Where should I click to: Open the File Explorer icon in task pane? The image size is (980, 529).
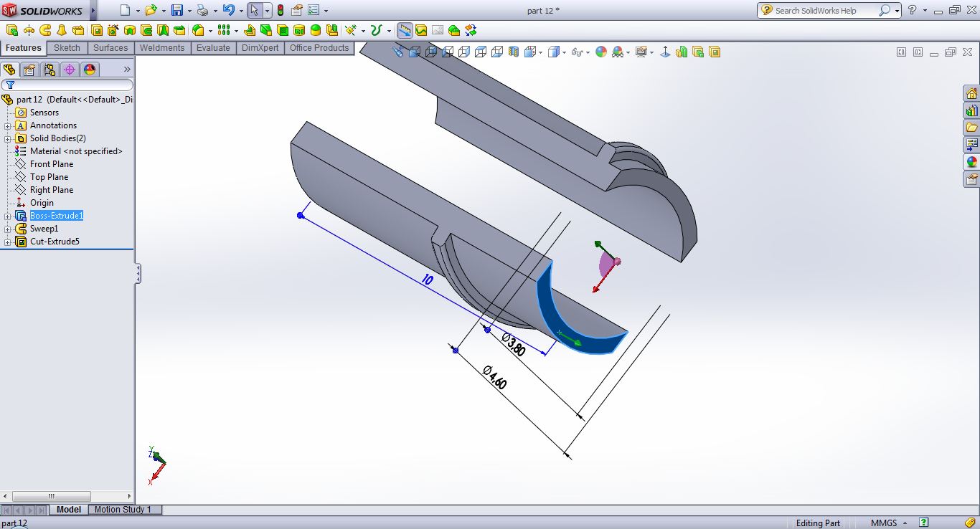tap(971, 128)
